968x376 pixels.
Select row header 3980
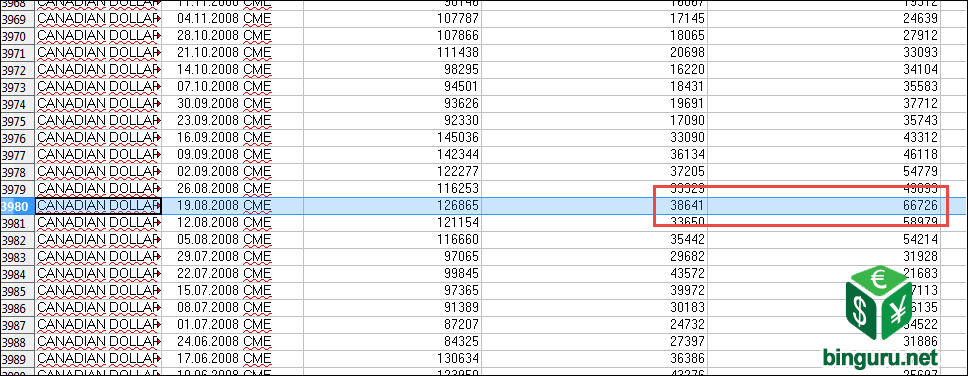pyautogui.click(x=17, y=206)
